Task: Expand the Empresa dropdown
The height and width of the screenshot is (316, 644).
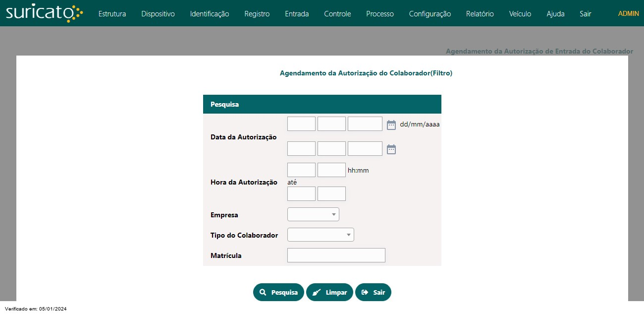Action: [313, 214]
